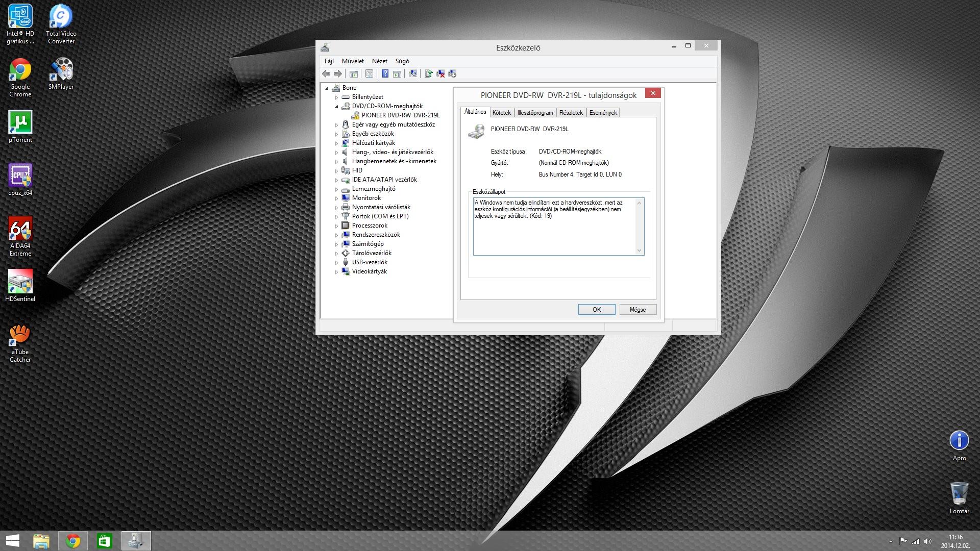This screenshot has width=980, height=551.
Task: Launch cpuz_x64 desktop icon
Action: point(20,180)
